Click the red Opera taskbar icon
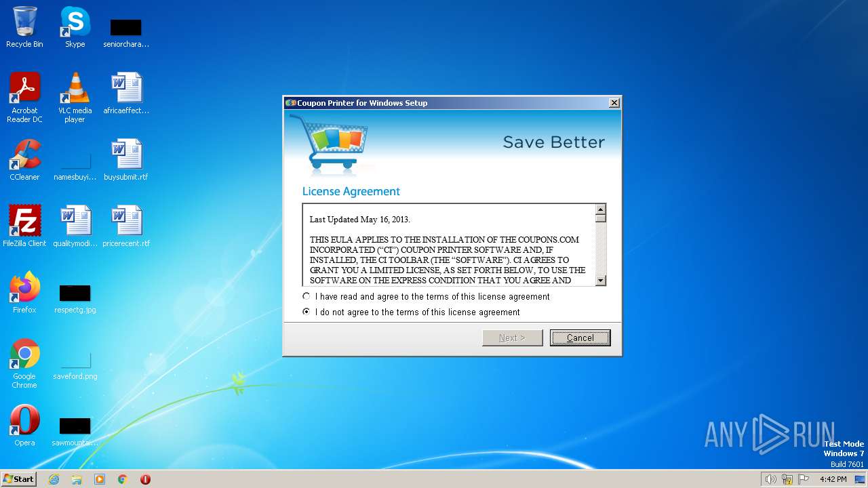Viewport: 868px width, 488px height. 145,479
